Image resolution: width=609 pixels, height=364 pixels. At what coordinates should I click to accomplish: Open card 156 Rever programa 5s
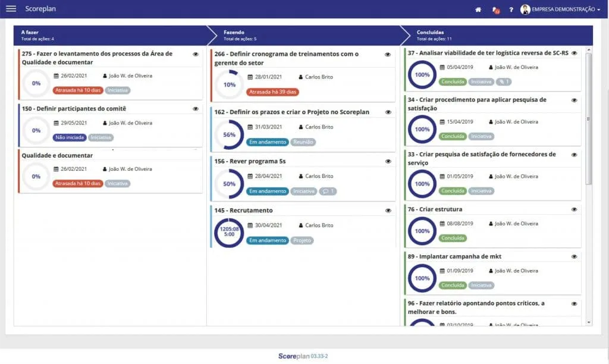(250, 161)
